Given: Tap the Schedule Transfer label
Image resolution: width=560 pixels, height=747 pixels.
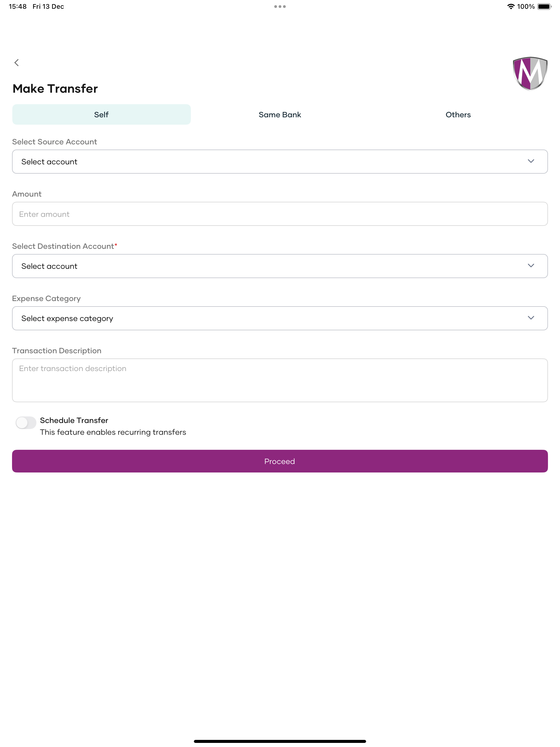Looking at the screenshot, I should [74, 420].
